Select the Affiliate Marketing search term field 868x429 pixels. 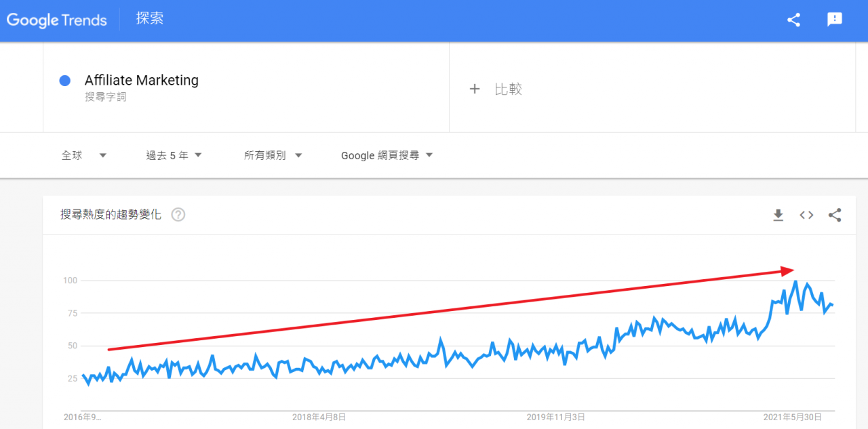(x=246, y=87)
